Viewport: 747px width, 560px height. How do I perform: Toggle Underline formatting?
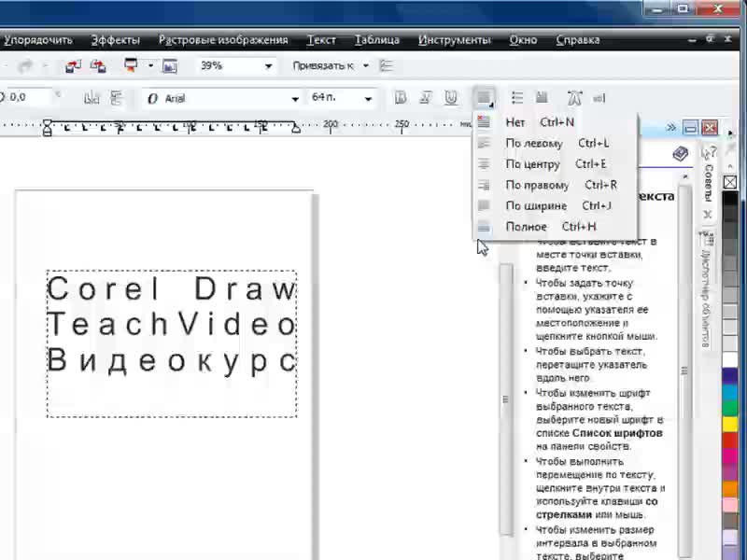coord(450,98)
